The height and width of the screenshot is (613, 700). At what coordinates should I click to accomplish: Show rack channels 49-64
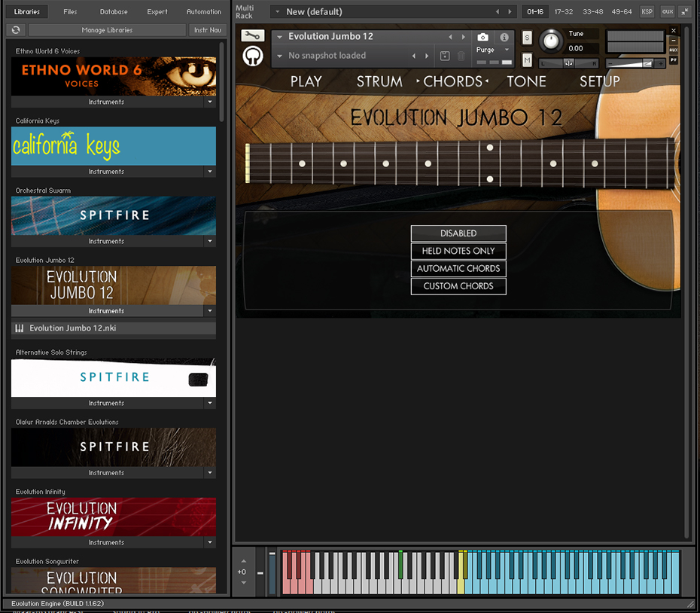pos(622,11)
